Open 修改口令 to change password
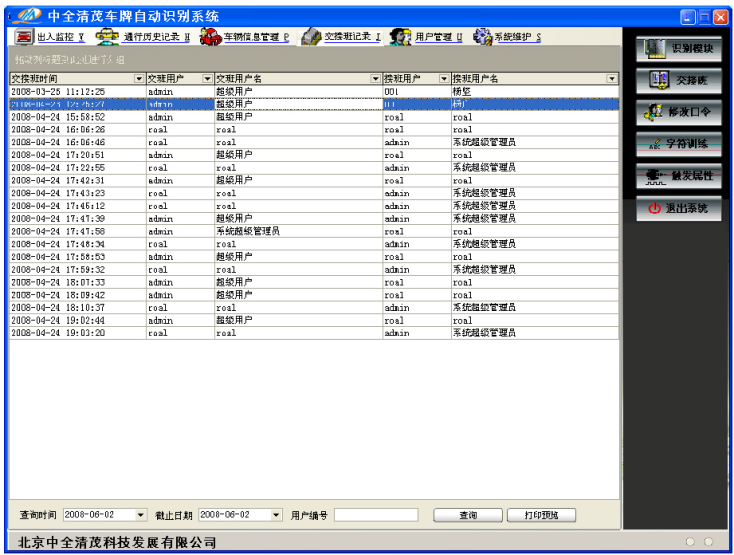The height and width of the screenshot is (555, 734). [x=679, y=112]
